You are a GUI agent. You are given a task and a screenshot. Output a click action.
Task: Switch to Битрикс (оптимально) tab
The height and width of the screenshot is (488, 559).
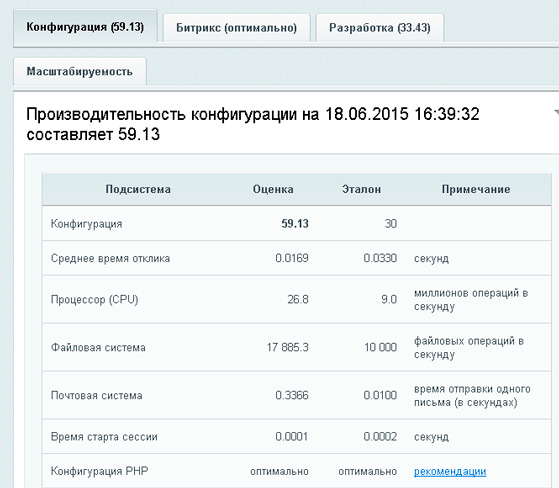(x=237, y=28)
